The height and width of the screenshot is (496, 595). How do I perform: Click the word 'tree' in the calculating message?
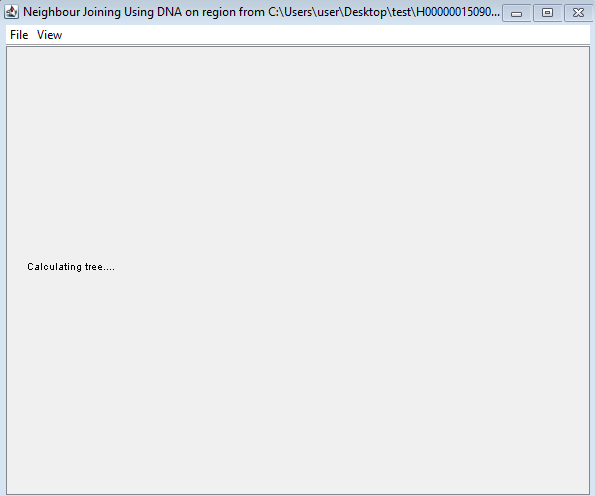click(x=94, y=267)
